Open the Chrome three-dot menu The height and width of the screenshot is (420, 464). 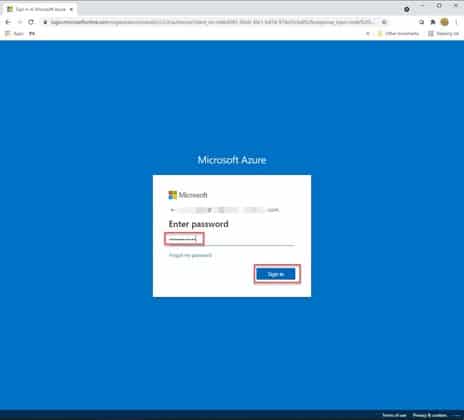[x=456, y=22]
